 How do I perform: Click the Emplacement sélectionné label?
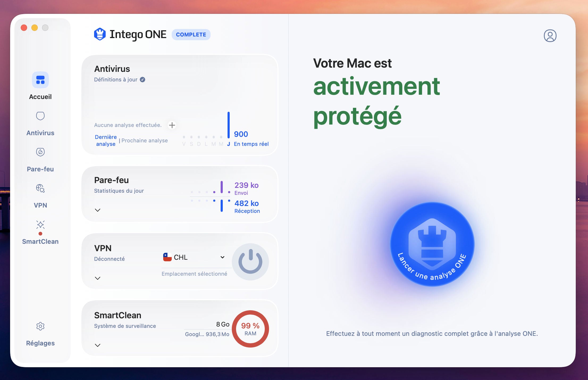click(x=194, y=274)
